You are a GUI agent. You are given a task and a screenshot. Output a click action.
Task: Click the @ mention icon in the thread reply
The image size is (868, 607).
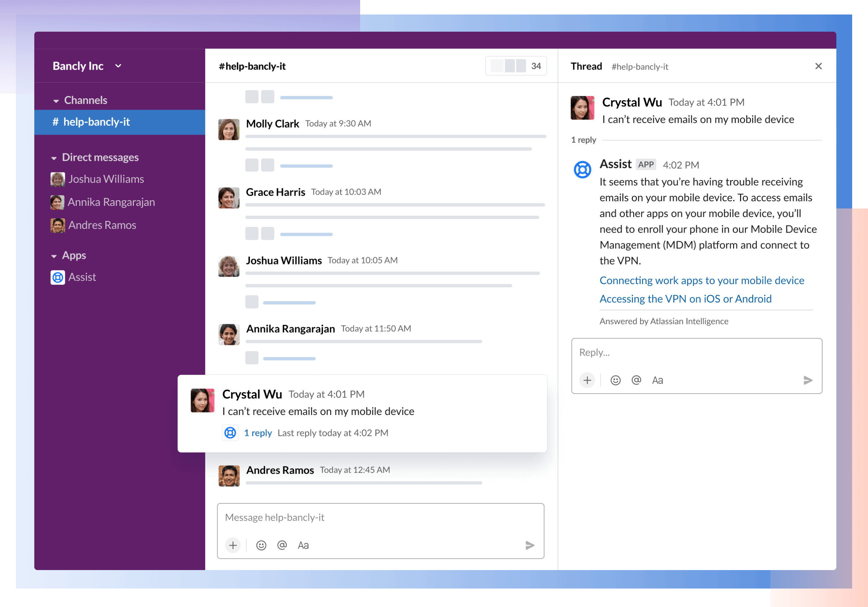tap(636, 380)
